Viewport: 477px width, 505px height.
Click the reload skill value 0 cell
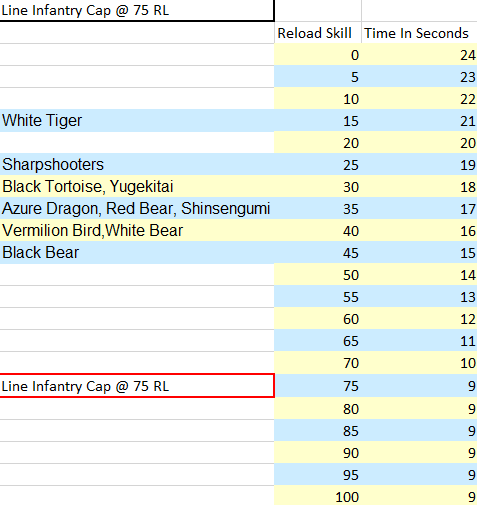point(318,55)
